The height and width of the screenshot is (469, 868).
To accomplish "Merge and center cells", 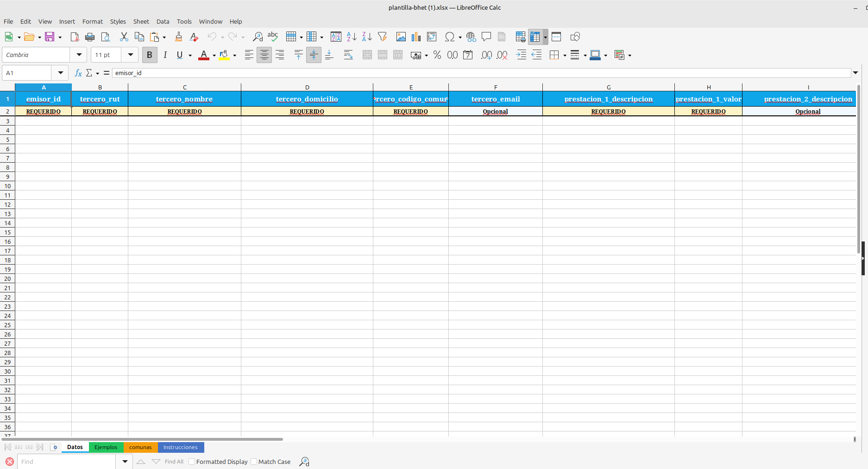I will pyautogui.click(x=367, y=55).
